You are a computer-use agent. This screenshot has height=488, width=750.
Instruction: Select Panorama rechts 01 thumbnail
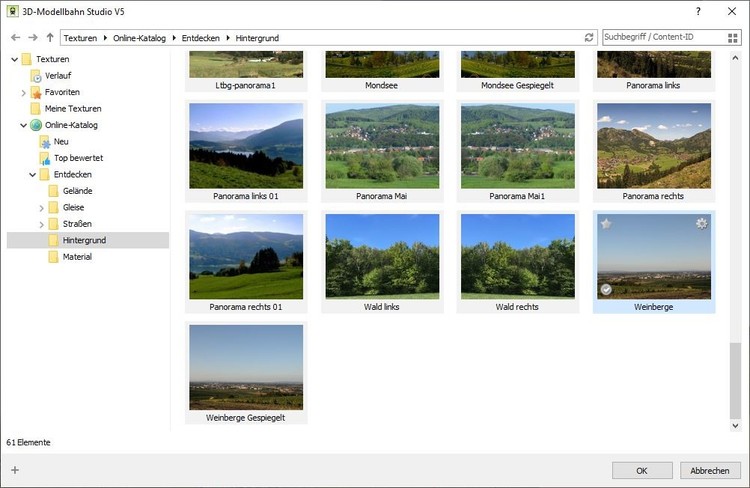point(246,262)
